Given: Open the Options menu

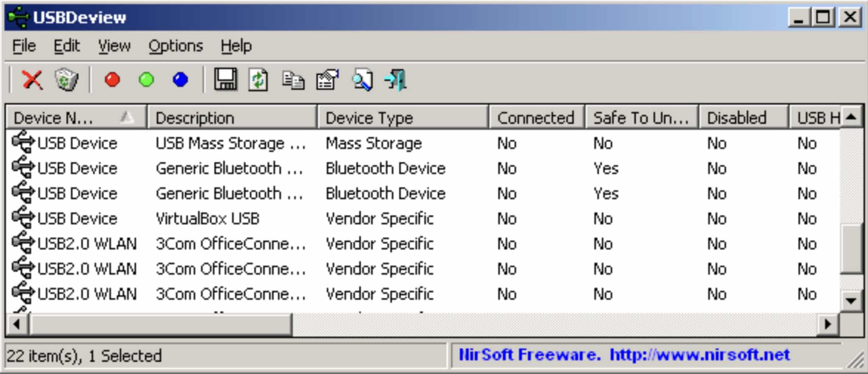Looking at the screenshot, I should click(x=175, y=46).
